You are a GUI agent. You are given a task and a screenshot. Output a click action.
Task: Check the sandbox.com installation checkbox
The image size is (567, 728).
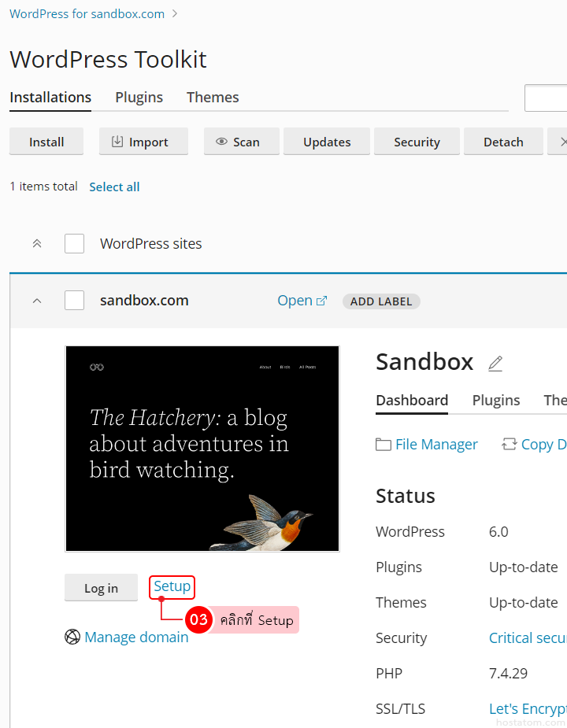(x=74, y=300)
